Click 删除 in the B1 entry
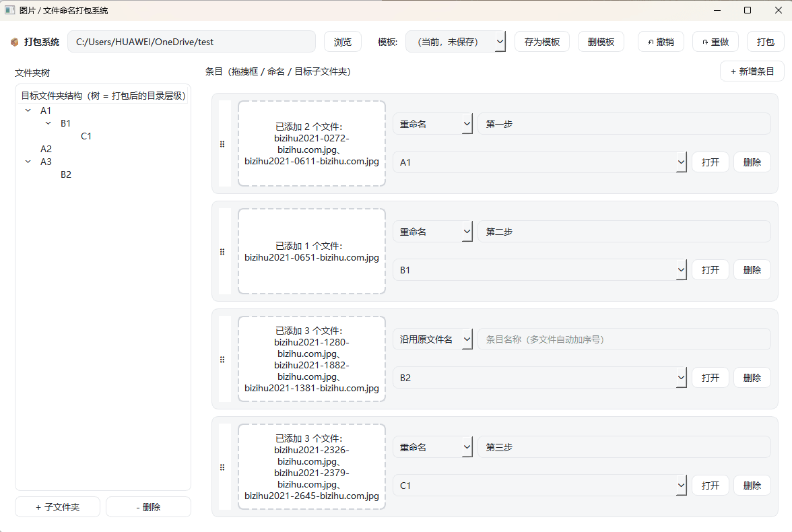The height and width of the screenshot is (532, 792). click(x=752, y=270)
